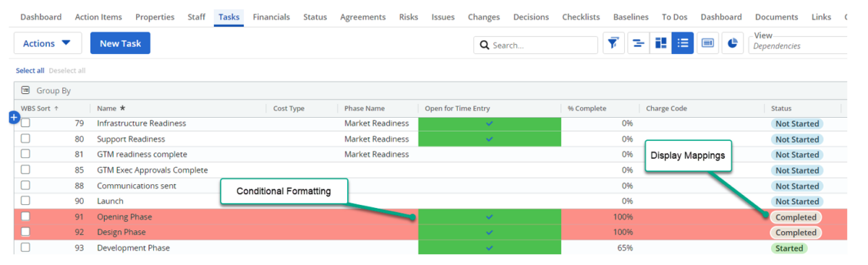Select the list view icon
Image resolution: width=868 pixels, height=265 pixels.
[x=682, y=43]
